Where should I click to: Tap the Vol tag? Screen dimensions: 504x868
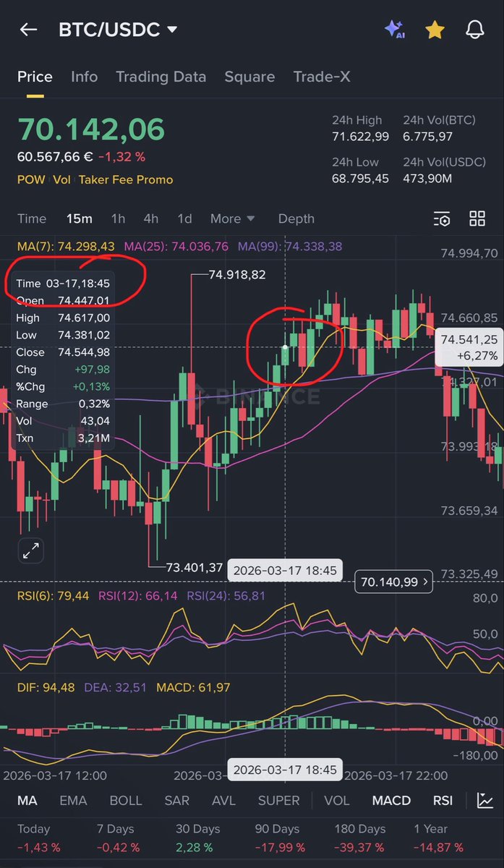[x=62, y=179]
